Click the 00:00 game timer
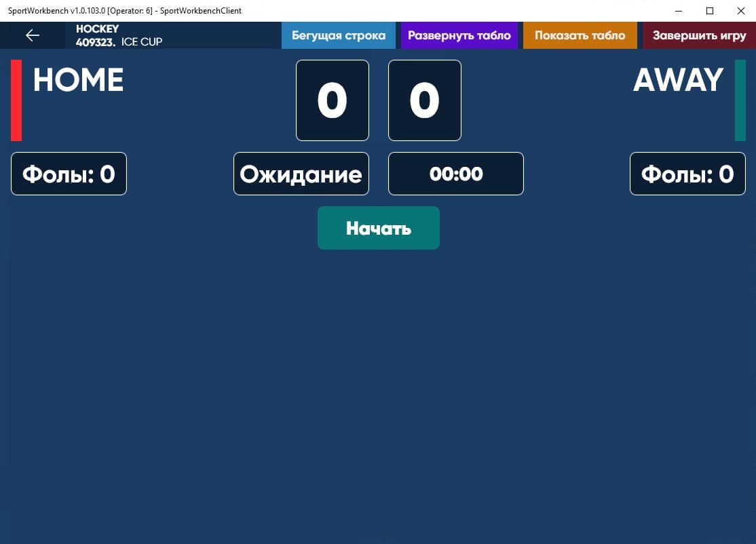Image resolution: width=756 pixels, height=544 pixels. [455, 174]
